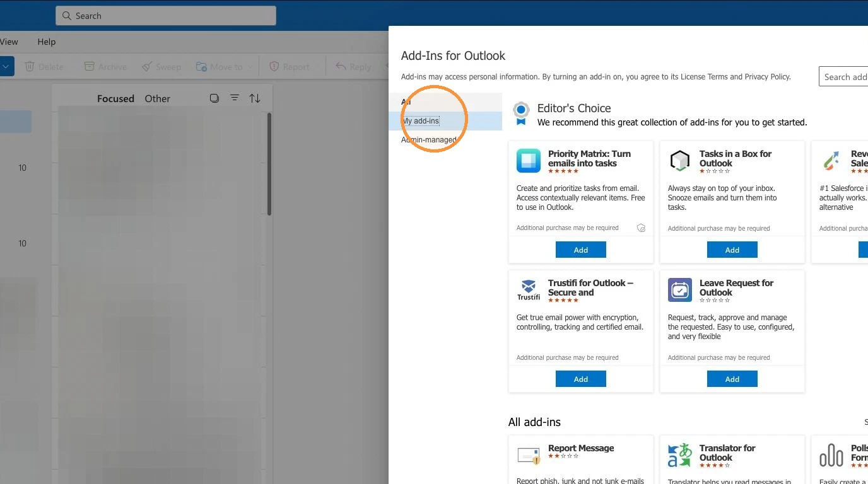Select My add-ins in the sidebar
Viewport: 868px width, 484px height.
[x=445, y=121]
